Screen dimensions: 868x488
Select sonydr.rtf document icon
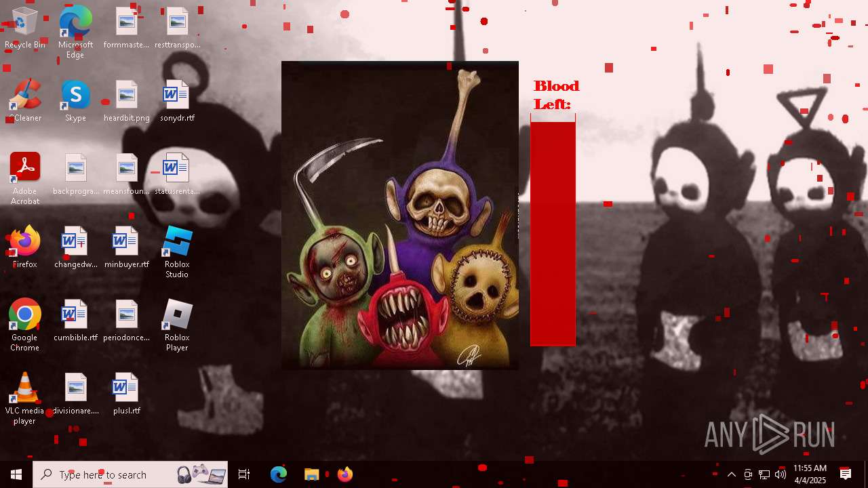177,101
